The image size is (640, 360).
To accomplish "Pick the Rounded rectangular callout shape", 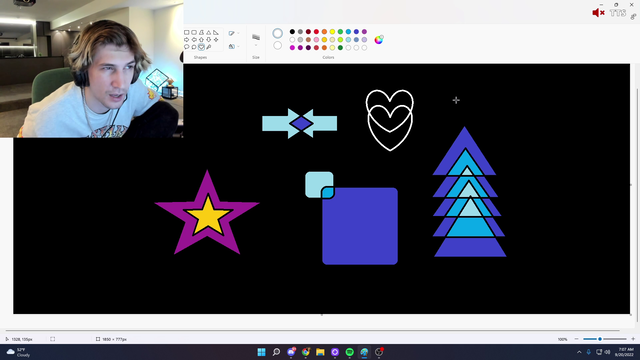I will (x=194, y=47).
